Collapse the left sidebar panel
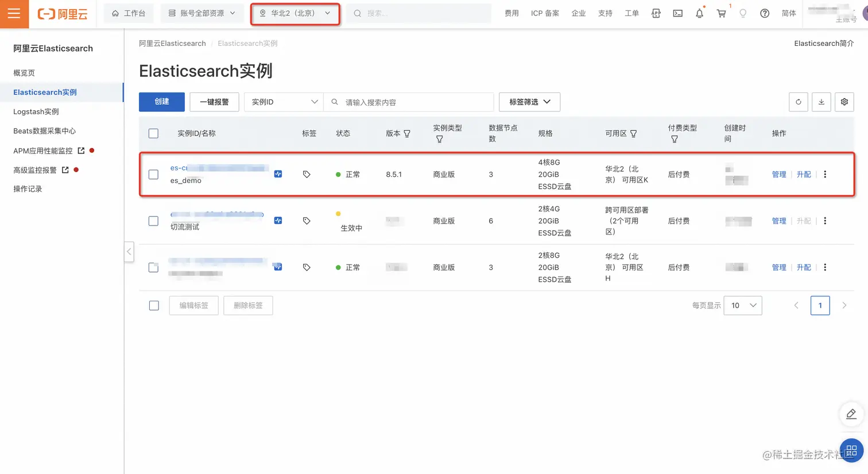This screenshot has width=868, height=474. point(129,251)
